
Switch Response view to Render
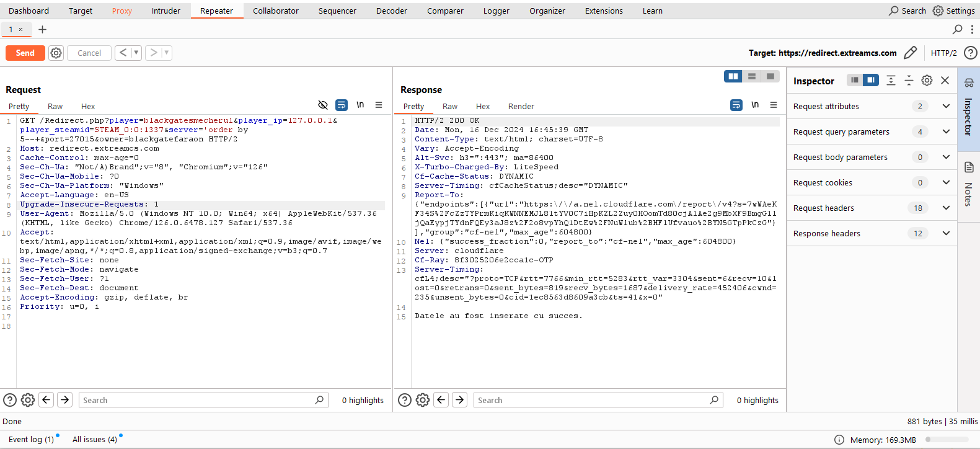(521, 106)
